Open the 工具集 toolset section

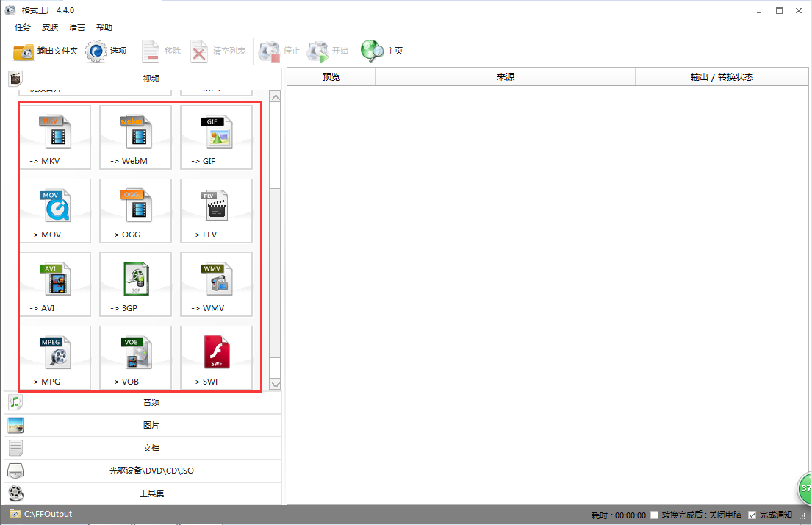point(151,493)
